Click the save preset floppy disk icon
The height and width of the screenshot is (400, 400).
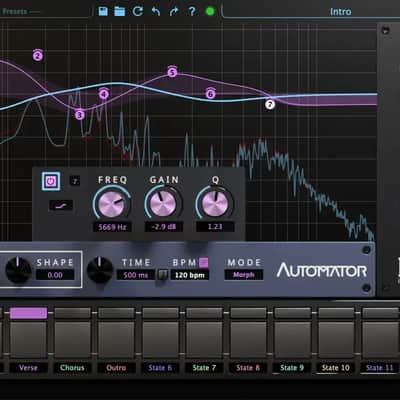point(103,11)
